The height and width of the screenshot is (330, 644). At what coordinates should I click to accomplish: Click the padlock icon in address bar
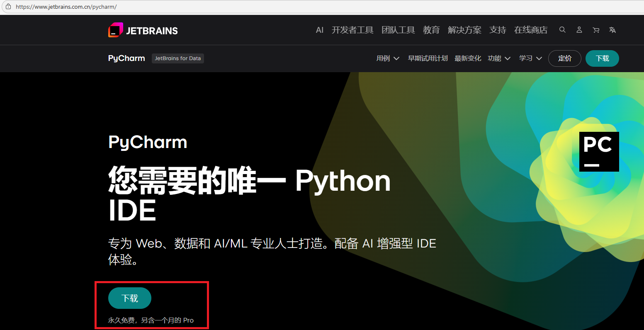point(8,7)
